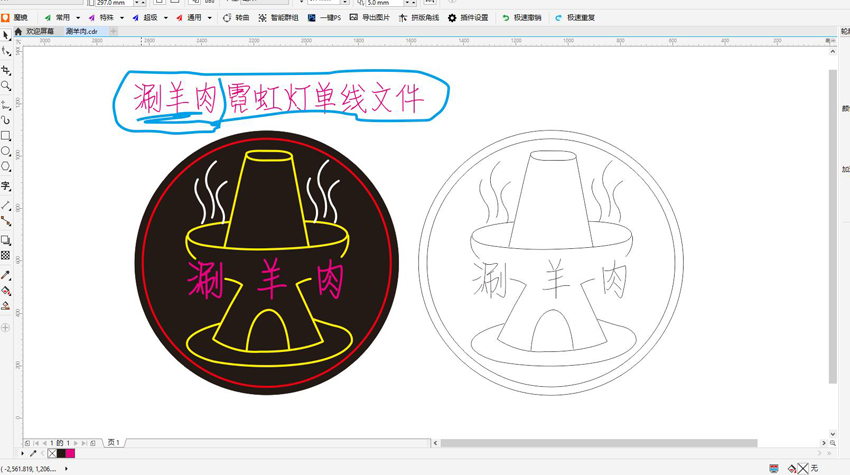The height and width of the screenshot is (475, 850).
Task: Select the Zoom magnifier tool
Action: pos(5,86)
